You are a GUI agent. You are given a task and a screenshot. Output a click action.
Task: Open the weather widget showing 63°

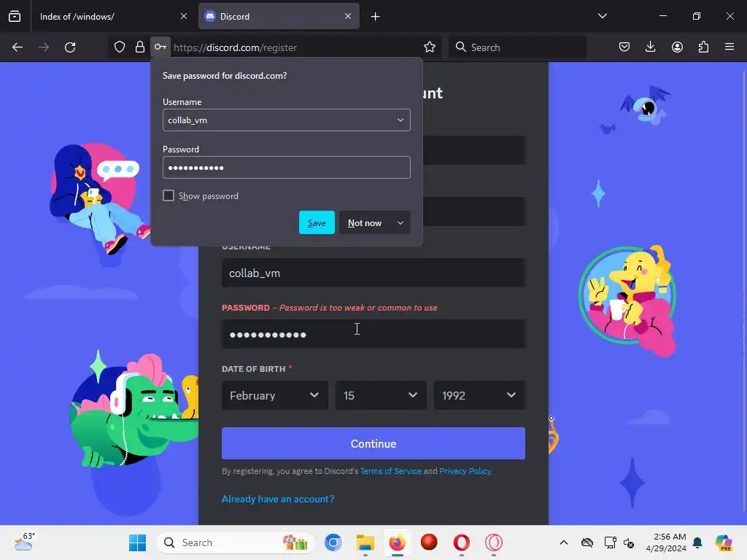pyautogui.click(x=24, y=542)
